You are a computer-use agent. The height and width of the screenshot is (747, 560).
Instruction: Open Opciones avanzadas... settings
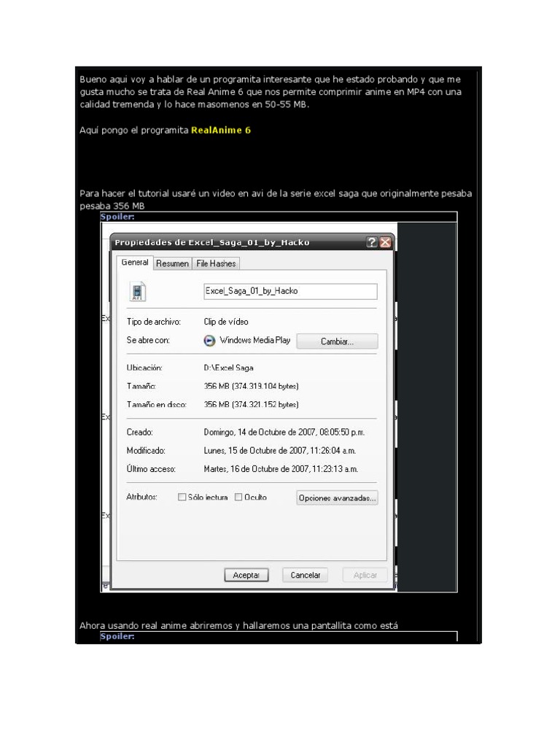tap(337, 498)
